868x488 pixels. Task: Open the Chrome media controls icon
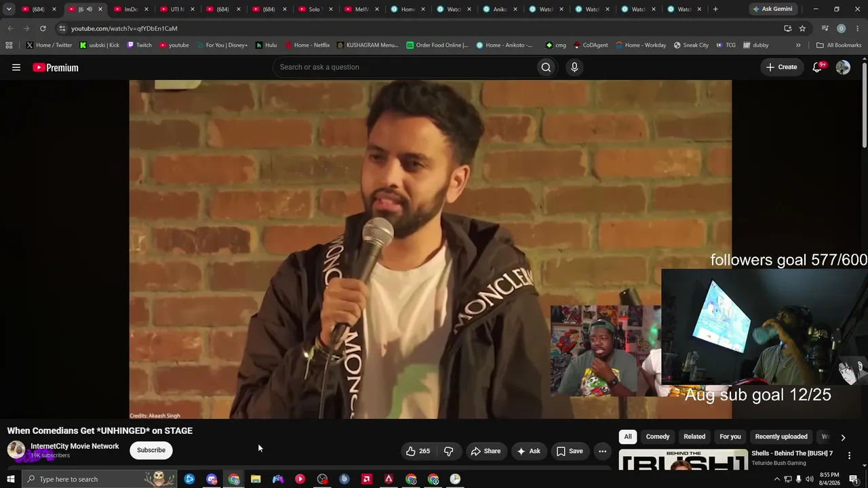click(825, 28)
